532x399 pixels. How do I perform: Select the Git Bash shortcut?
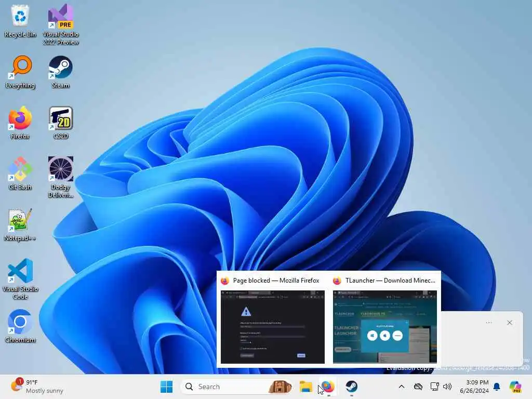click(20, 174)
